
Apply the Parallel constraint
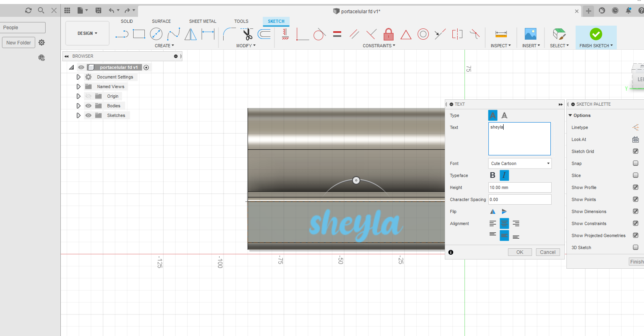[x=354, y=34]
